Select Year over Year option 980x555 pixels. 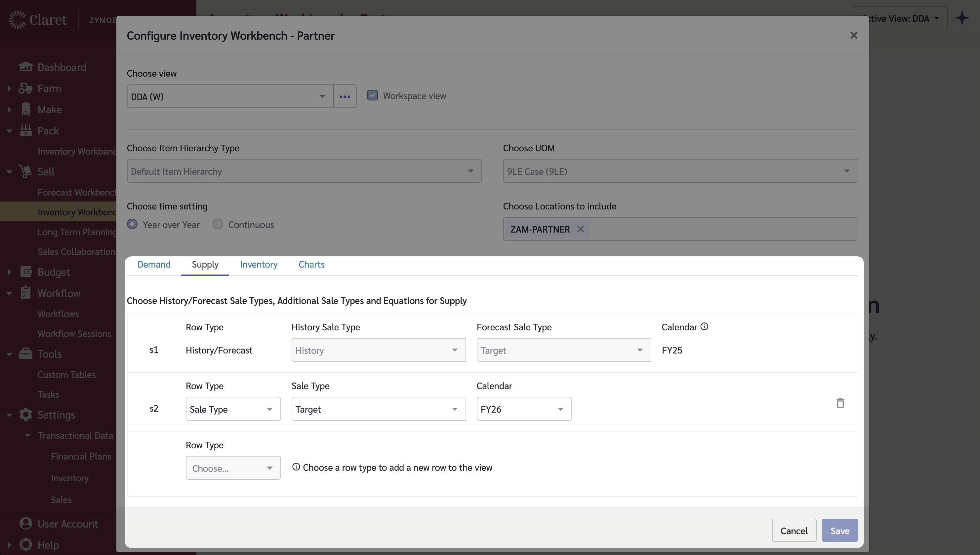(132, 224)
